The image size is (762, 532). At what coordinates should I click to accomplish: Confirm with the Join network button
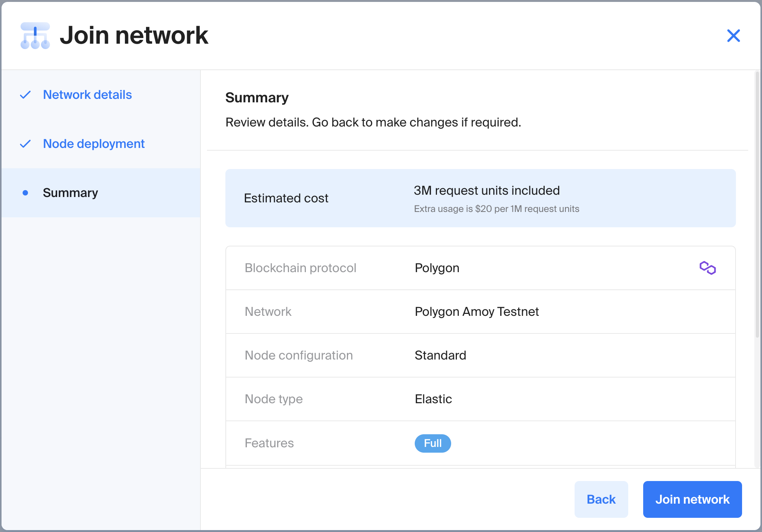[x=692, y=499]
